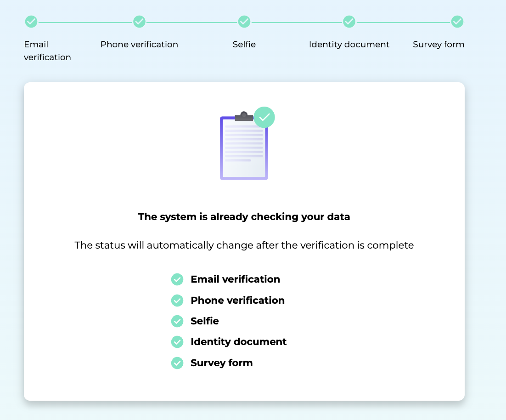The width and height of the screenshot is (506, 420).
Task: Click the heading 'The system is already checking your data'
Action: (x=244, y=217)
